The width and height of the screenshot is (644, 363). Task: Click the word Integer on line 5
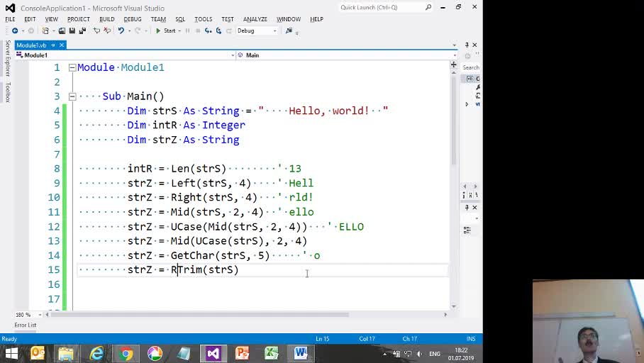(x=223, y=125)
